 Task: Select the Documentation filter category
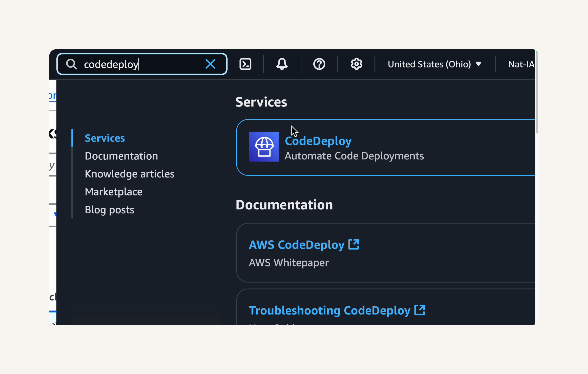coord(121,156)
